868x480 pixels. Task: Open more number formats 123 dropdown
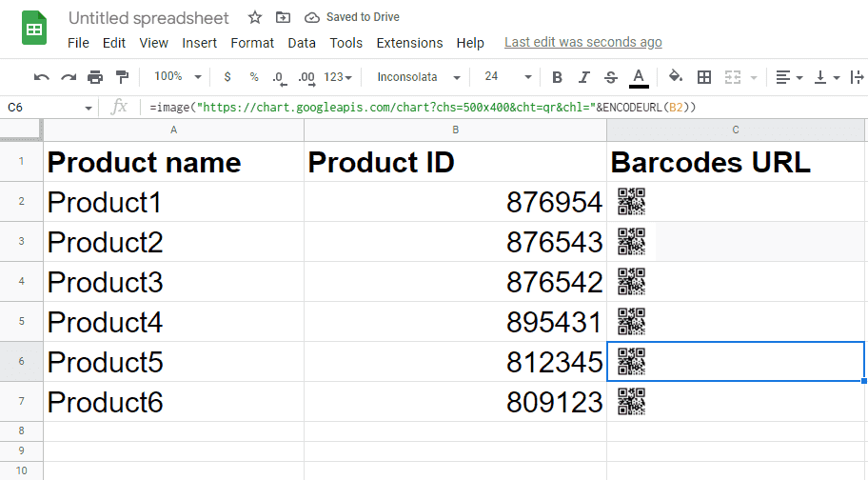(x=338, y=77)
